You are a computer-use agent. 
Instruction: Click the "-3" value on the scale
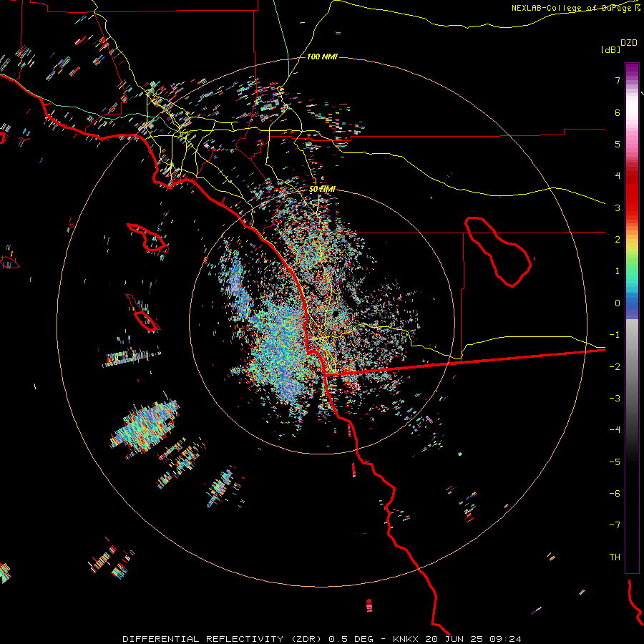615,399
